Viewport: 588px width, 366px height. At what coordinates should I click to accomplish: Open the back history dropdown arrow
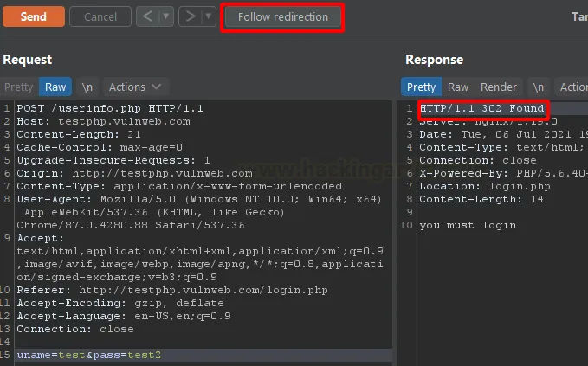[166, 16]
